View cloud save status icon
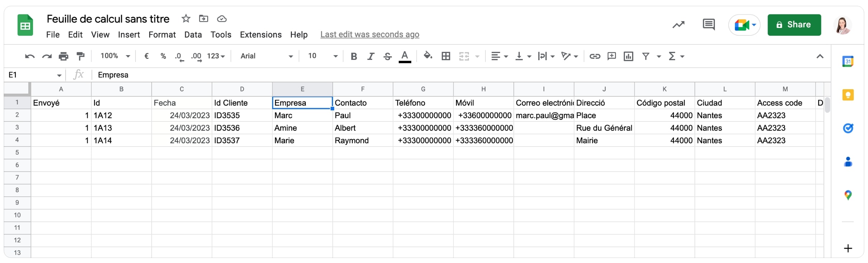 coord(222,19)
